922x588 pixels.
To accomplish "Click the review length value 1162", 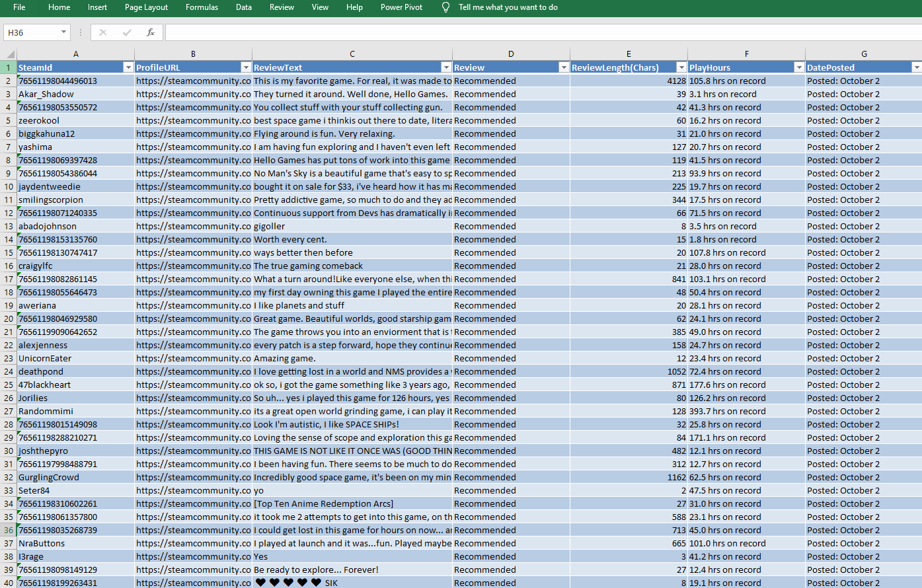I will pos(629,477).
